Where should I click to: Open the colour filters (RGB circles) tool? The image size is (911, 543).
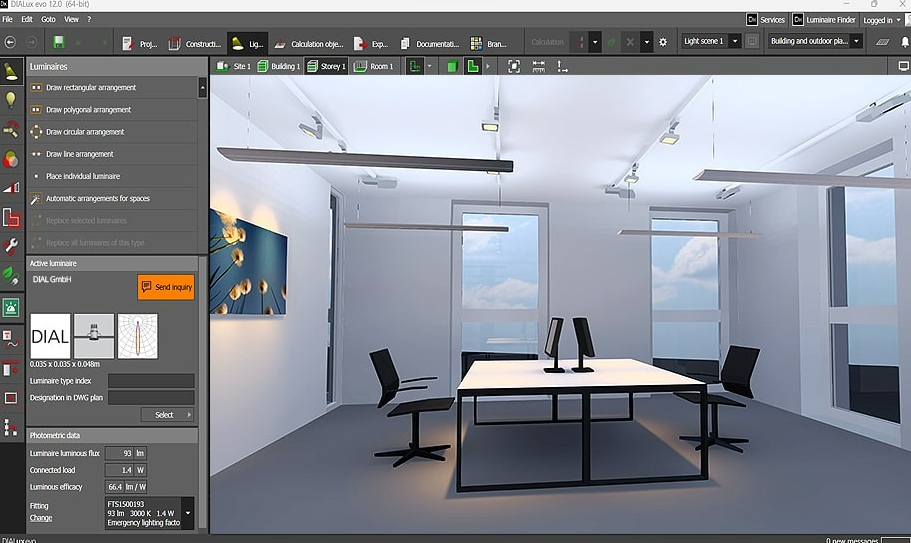point(11,159)
